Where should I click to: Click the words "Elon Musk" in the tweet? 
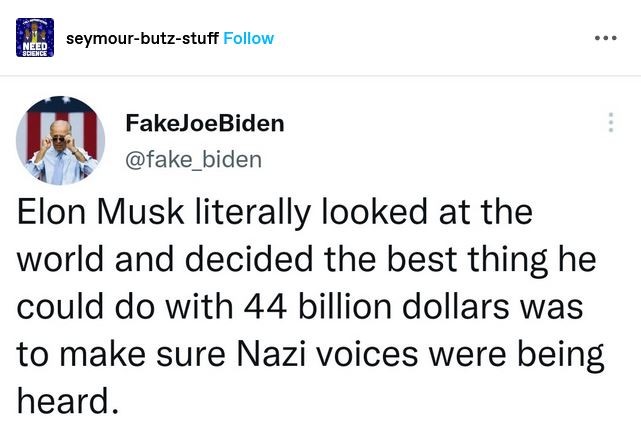[87, 214]
